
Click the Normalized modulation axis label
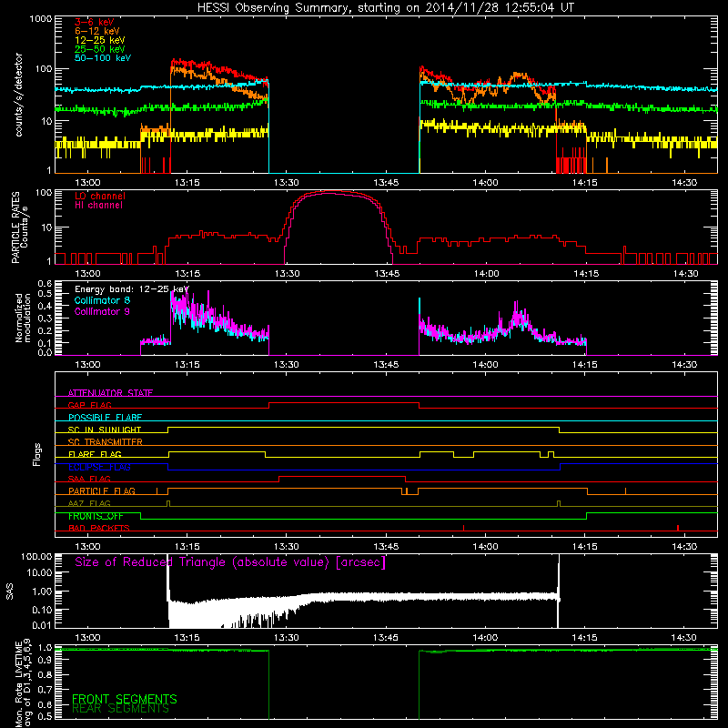coord(23,318)
